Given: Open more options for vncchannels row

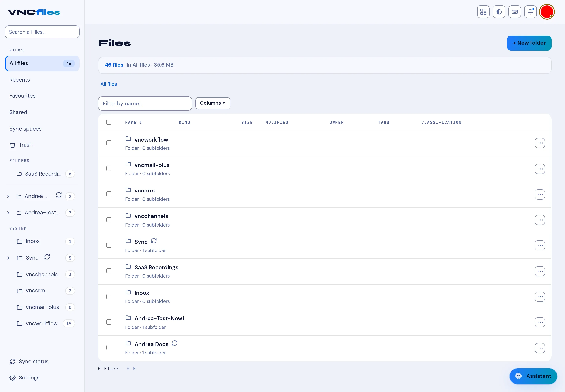Looking at the screenshot, I should pyautogui.click(x=540, y=220).
